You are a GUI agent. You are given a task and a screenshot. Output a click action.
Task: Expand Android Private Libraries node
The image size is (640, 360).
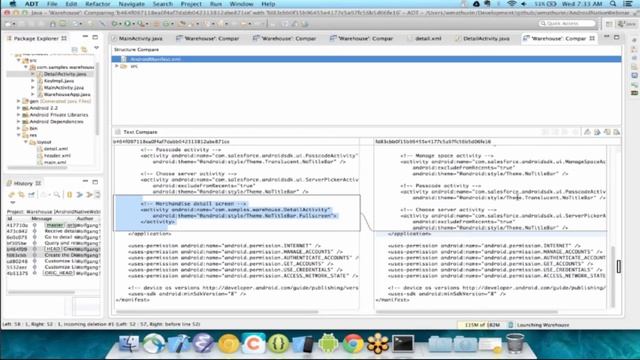pyautogui.click(x=19, y=115)
